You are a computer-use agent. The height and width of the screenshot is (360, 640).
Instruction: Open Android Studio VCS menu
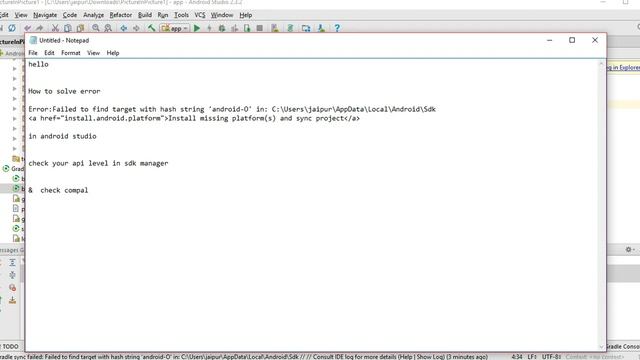200,15
